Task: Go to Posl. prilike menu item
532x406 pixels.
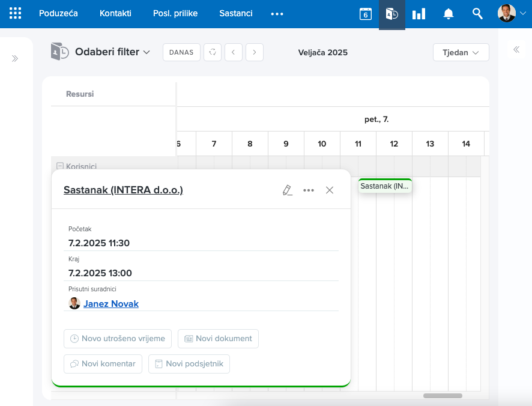Action: (175, 13)
